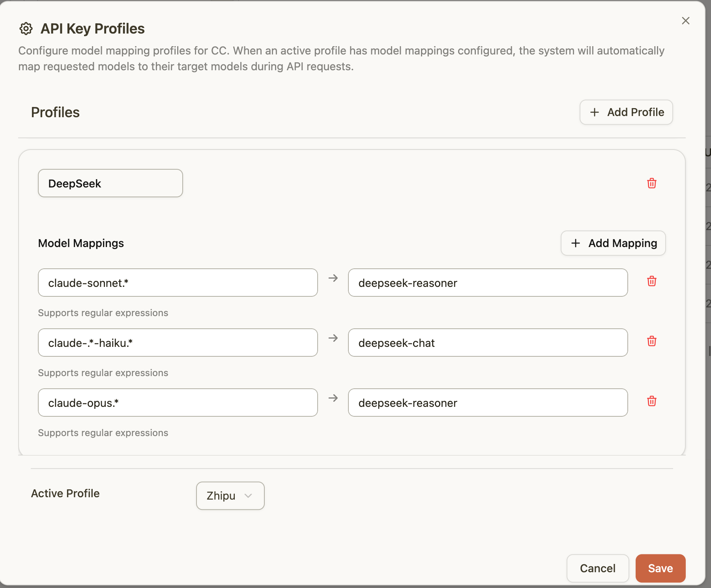Click the gear icon beside API Key Profiles
This screenshot has width=711, height=588.
[x=26, y=28]
